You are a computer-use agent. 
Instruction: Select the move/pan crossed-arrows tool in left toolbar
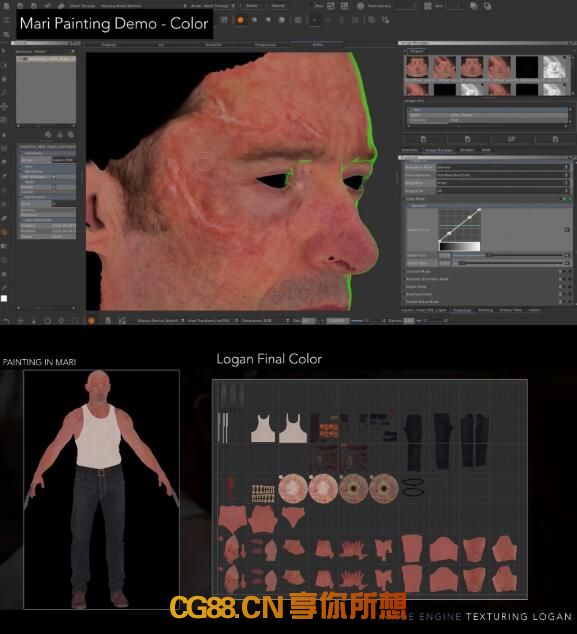click(x=4, y=106)
